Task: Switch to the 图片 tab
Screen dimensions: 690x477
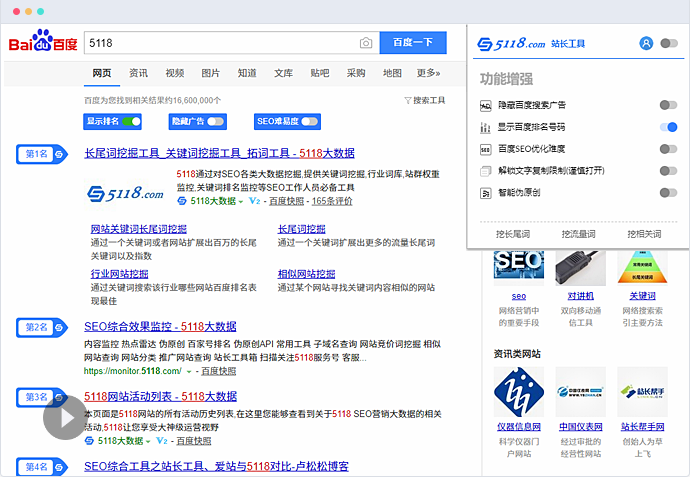Action: (x=210, y=73)
